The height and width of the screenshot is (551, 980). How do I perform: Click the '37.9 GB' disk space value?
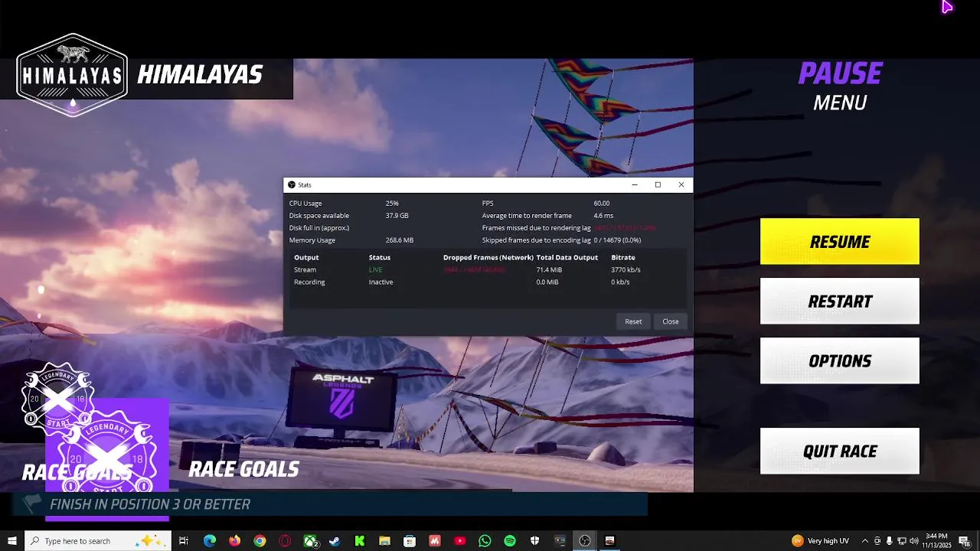point(397,216)
